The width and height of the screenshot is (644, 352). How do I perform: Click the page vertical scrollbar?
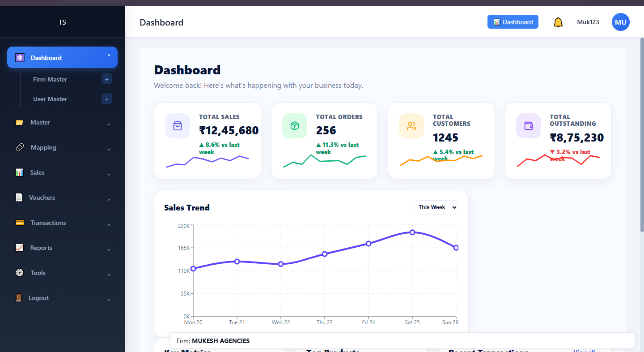point(642,134)
